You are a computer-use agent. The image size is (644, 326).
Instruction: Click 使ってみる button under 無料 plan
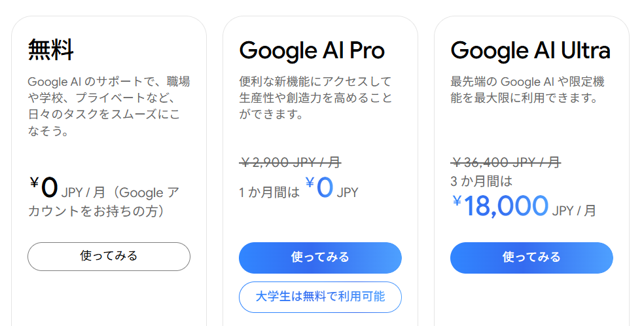point(109,257)
